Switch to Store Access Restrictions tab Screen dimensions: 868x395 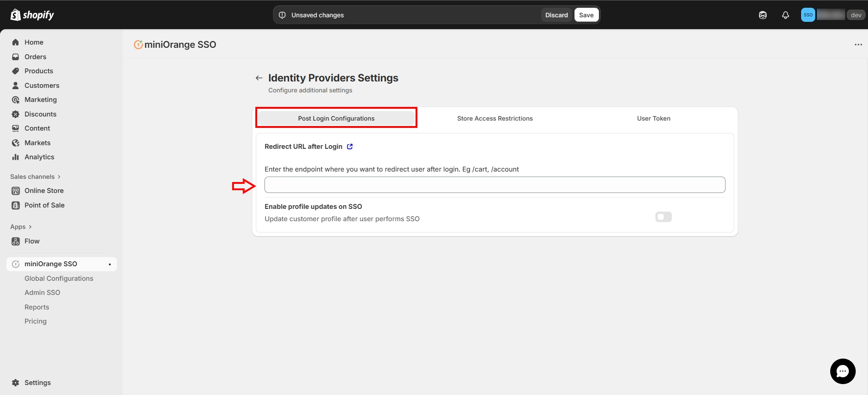[495, 118]
